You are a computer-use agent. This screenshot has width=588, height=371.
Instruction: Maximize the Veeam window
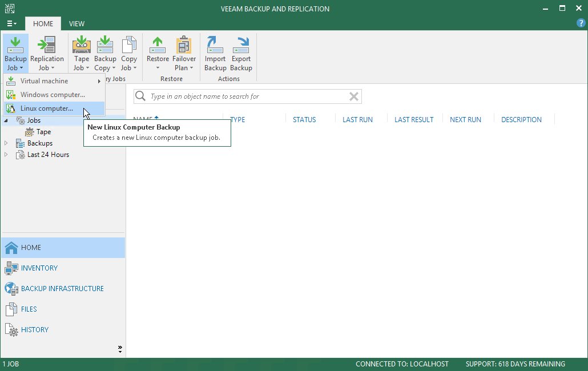click(x=562, y=8)
